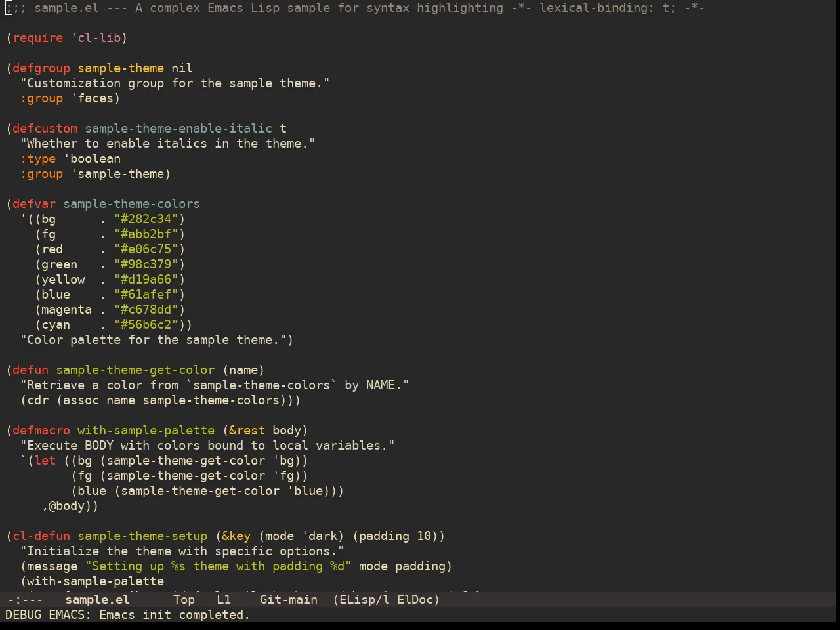
Task: Click the ':type' keyword
Action: [38, 159]
